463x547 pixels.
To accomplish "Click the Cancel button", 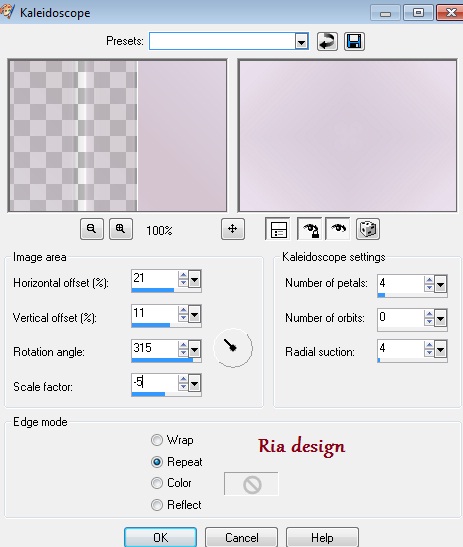I will (x=241, y=537).
